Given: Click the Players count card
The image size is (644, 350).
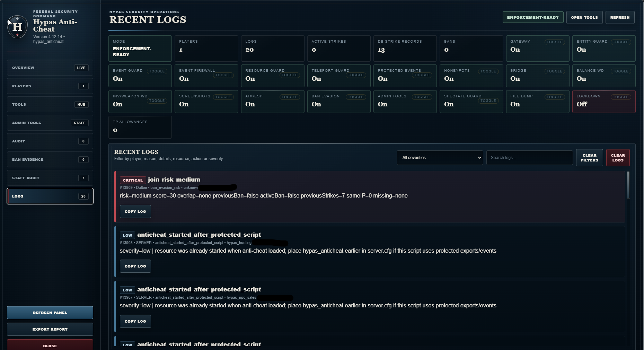Looking at the screenshot, I should [206, 49].
